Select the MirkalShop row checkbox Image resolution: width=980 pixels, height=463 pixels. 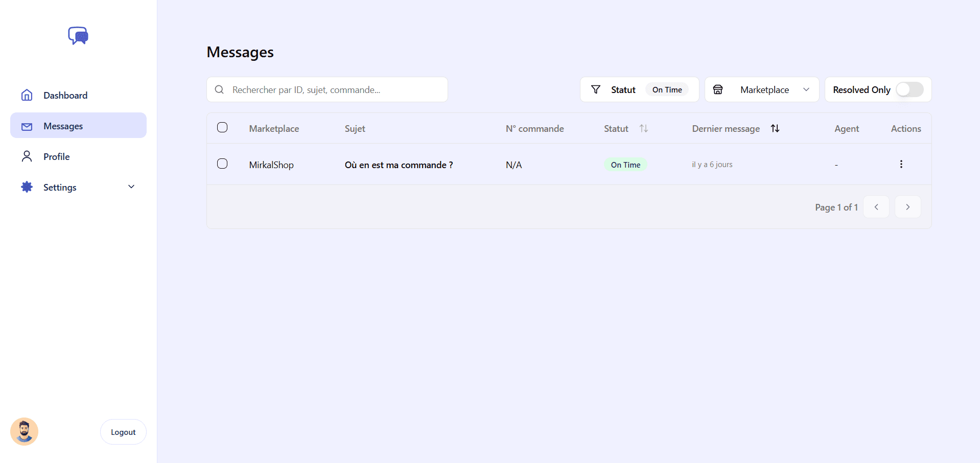coord(222,164)
